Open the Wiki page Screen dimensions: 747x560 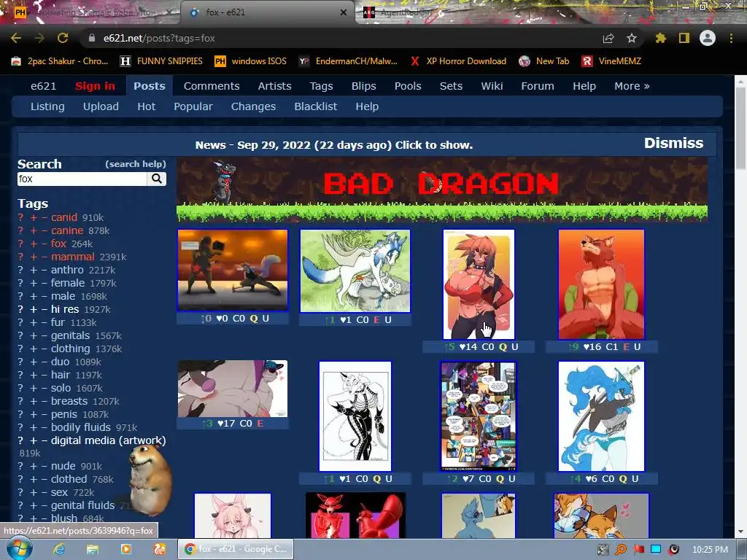492,86
